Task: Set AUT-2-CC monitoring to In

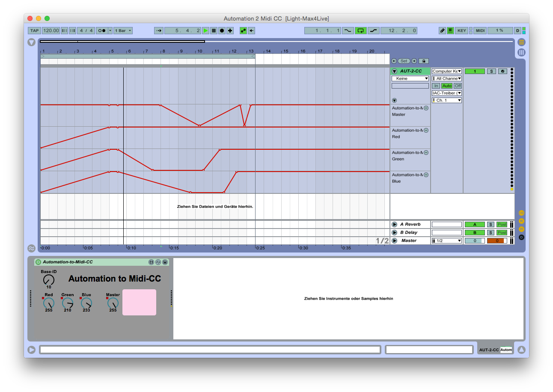Action: (436, 86)
